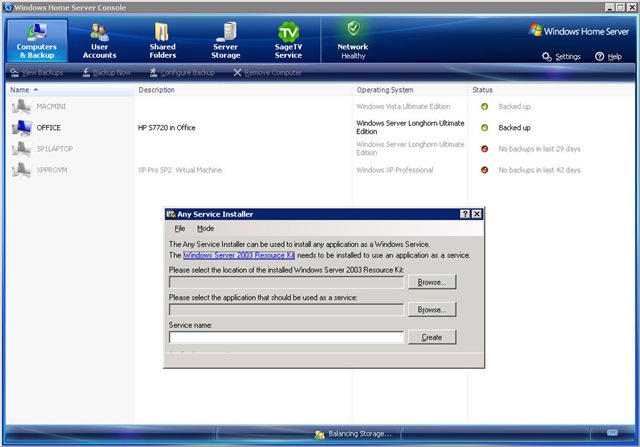Screen dimensions: 640x447
Task: Click 'XP Pro SP2 Virtual Machine' description
Action: point(180,170)
